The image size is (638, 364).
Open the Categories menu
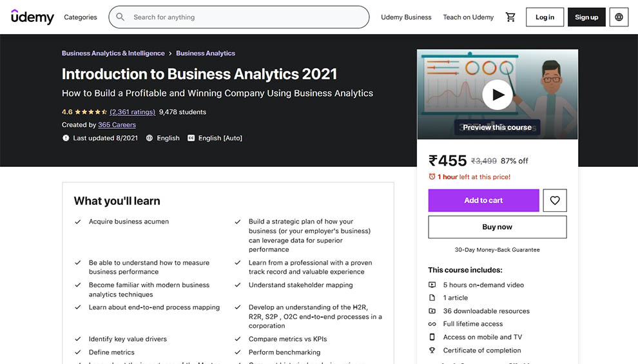(x=81, y=17)
